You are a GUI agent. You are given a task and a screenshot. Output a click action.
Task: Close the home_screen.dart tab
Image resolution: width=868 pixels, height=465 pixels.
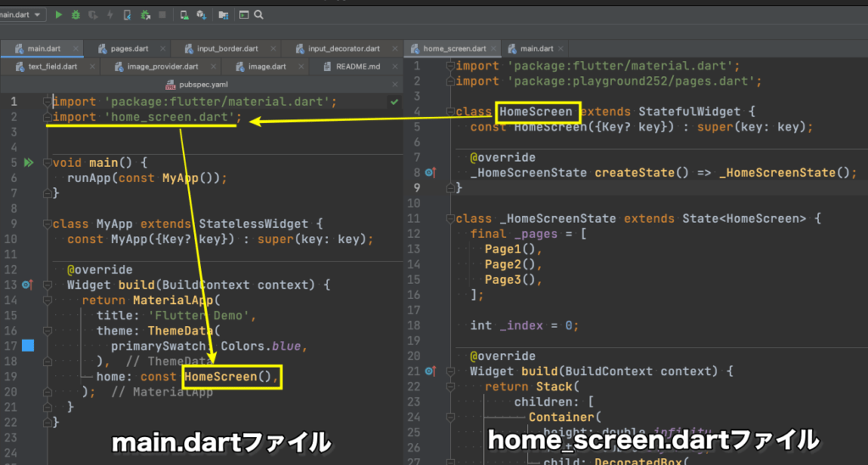point(494,48)
